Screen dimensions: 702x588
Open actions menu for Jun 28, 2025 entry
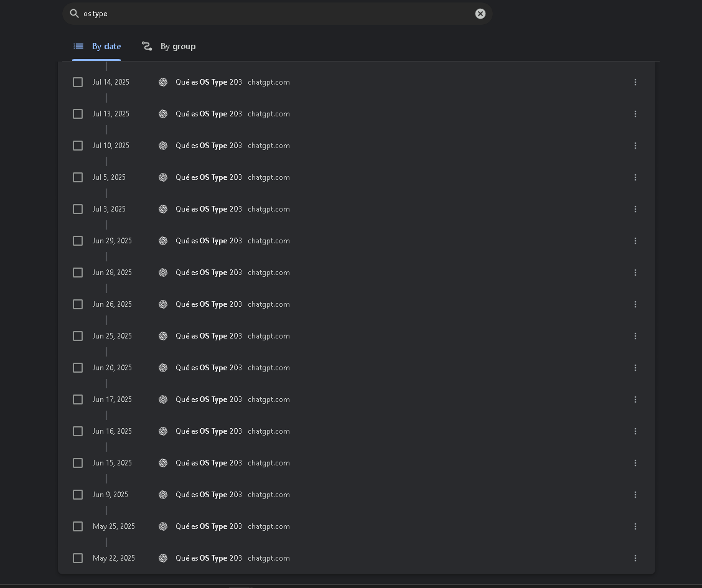point(635,273)
